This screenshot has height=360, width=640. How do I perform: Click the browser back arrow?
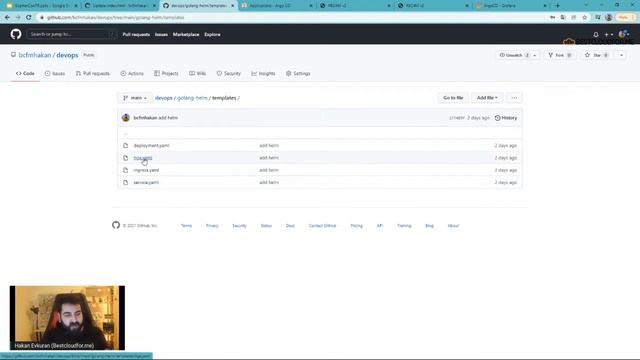7,18
